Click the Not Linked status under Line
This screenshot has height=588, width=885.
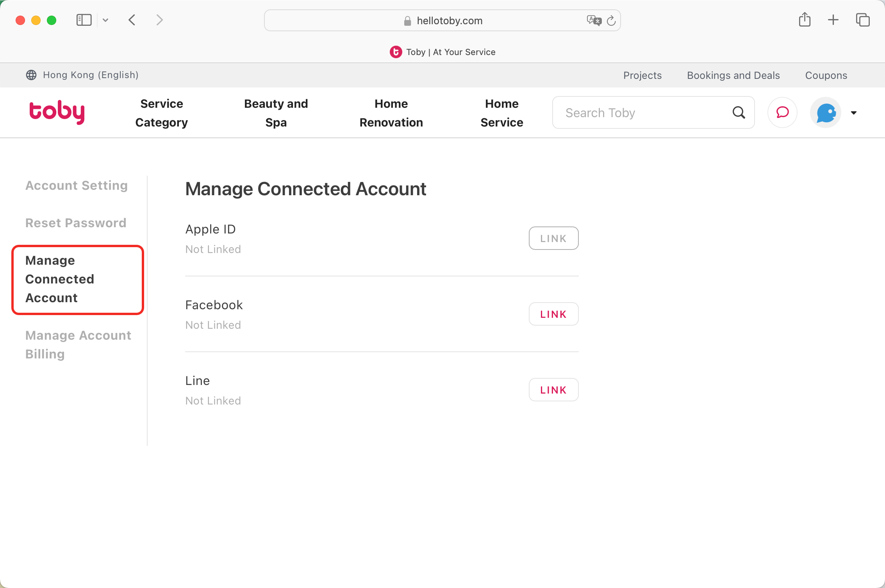pyautogui.click(x=213, y=401)
